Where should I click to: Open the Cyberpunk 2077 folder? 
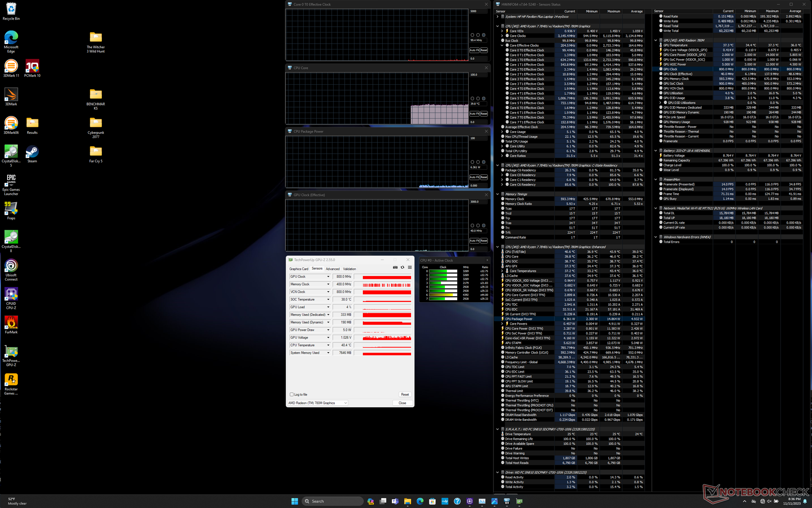click(96, 127)
